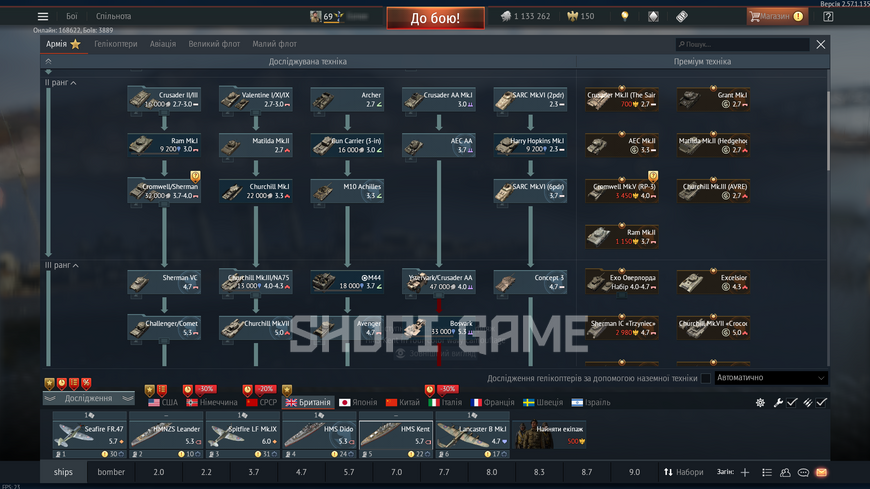This screenshot has width=870, height=489.
Task: Toggle the automatic ammo refill checkmark
Action: pyautogui.click(x=822, y=402)
